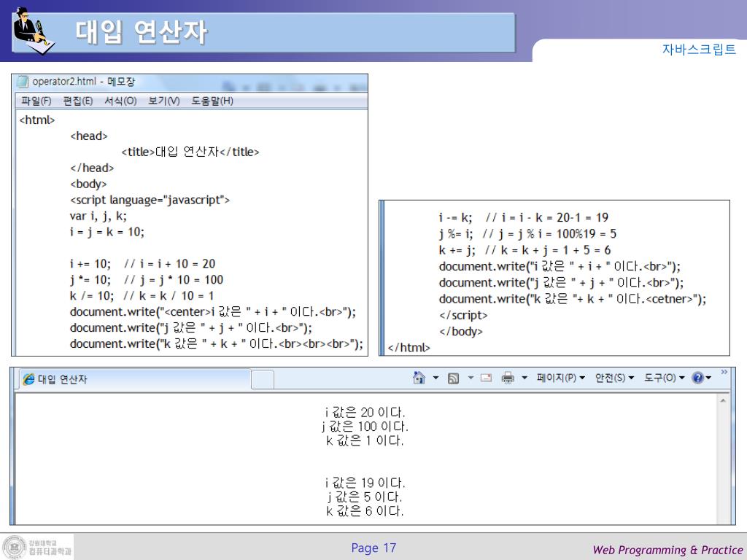Click the detective character icon in slide header

pos(34,31)
